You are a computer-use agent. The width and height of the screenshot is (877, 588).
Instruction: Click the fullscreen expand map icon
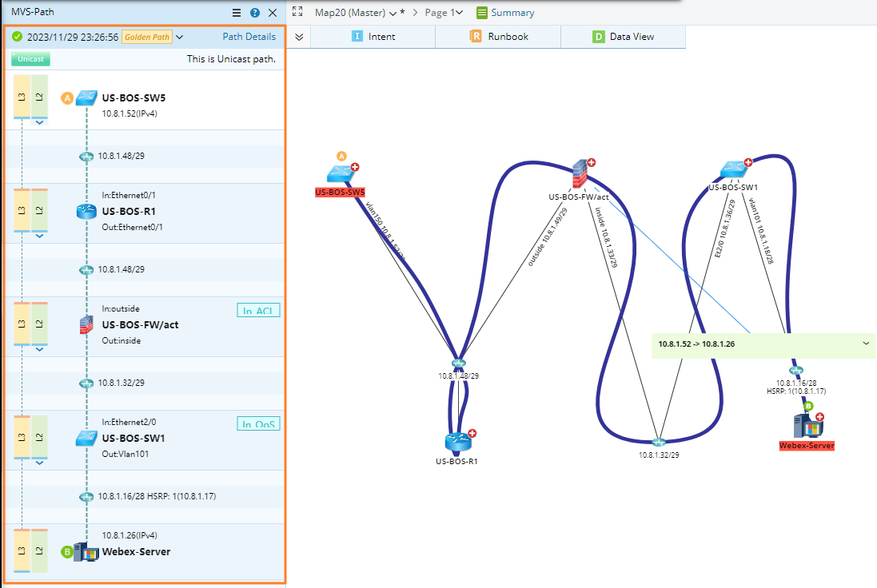point(297,12)
